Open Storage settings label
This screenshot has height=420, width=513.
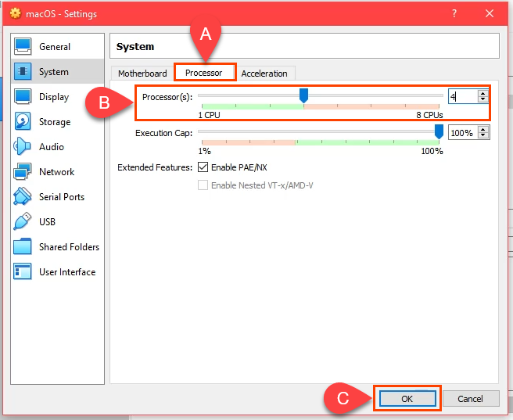55,122
